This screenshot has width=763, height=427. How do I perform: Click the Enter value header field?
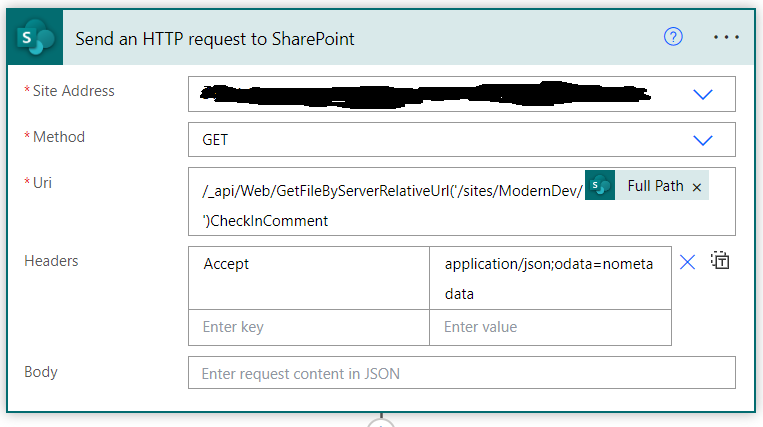[x=550, y=327]
